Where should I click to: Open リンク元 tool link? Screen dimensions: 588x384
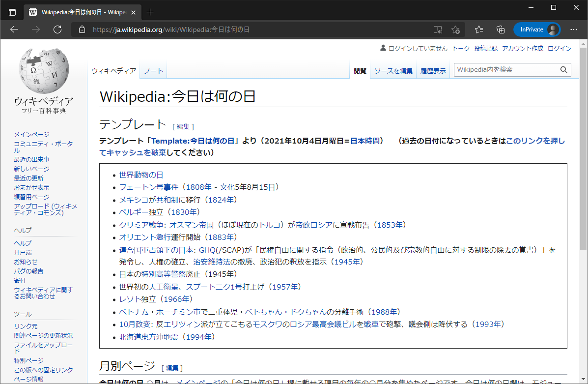tap(26, 326)
